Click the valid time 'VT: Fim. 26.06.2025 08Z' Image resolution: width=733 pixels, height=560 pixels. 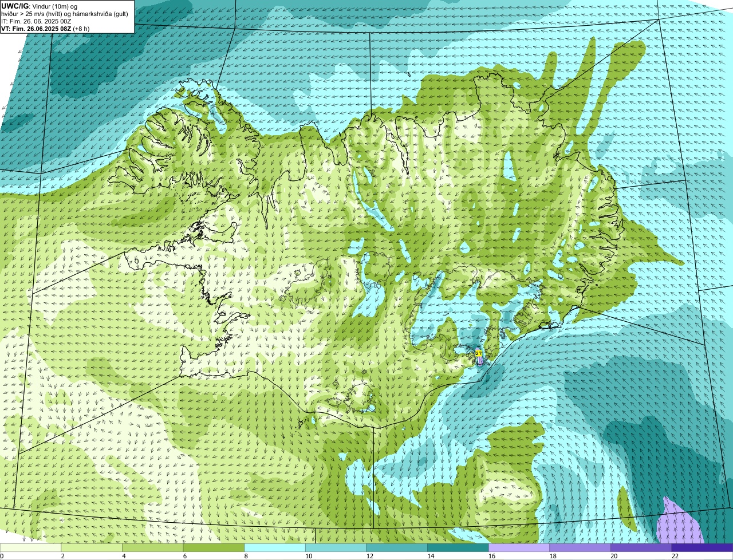click(x=36, y=29)
